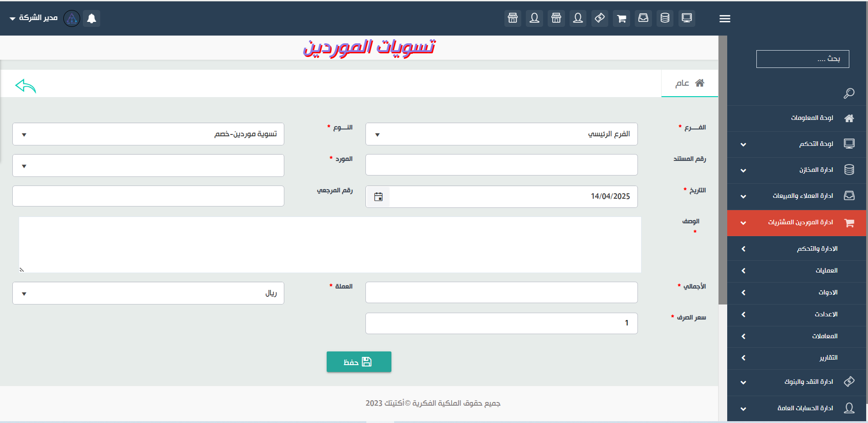Open the النوع dropdown
This screenshot has width=868, height=423.
pos(148,134)
